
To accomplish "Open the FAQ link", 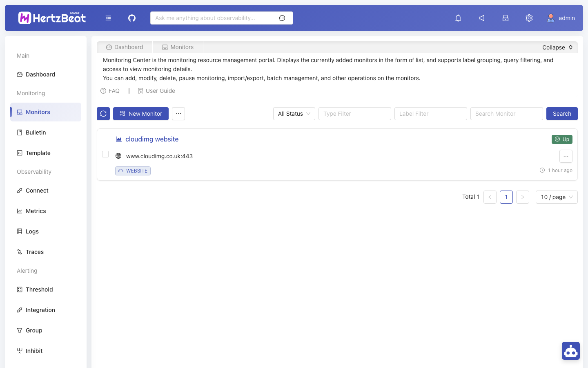I will click(110, 91).
